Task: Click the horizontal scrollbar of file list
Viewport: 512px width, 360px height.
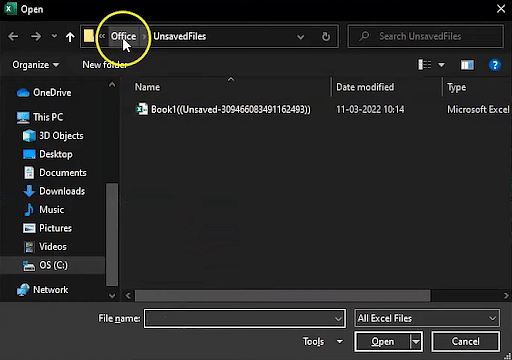Action: coord(283,295)
